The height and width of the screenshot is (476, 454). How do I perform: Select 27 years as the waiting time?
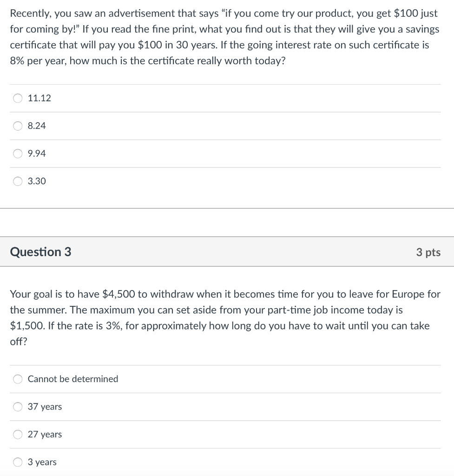(x=45, y=434)
